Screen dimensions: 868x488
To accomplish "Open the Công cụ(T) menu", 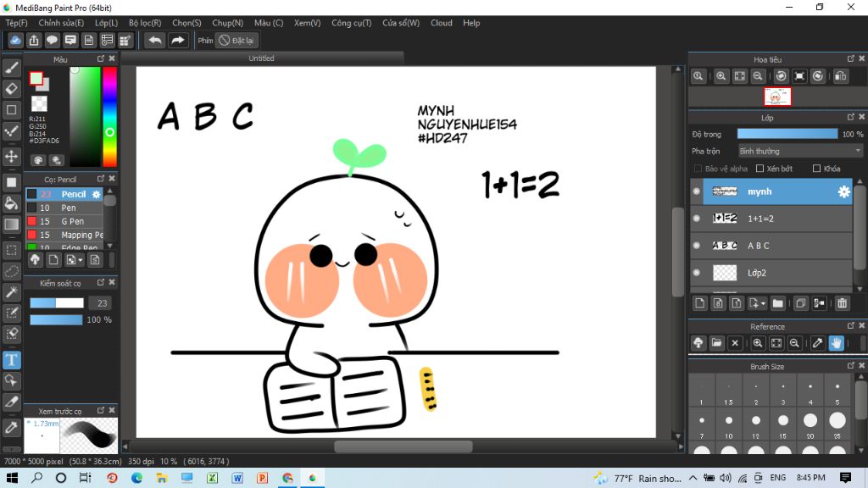I will point(352,23).
